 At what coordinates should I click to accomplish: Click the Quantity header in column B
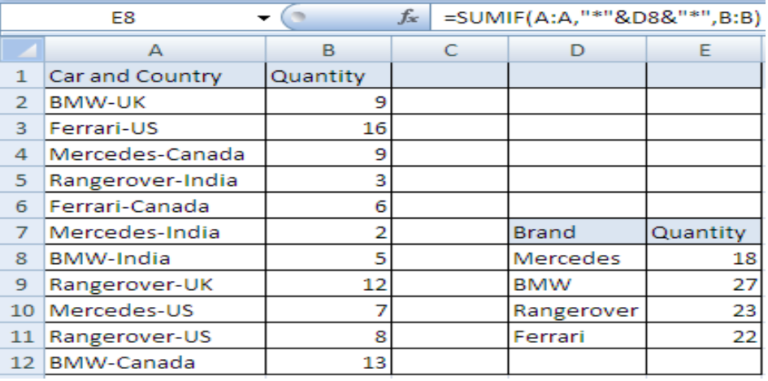pyautogui.click(x=329, y=76)
